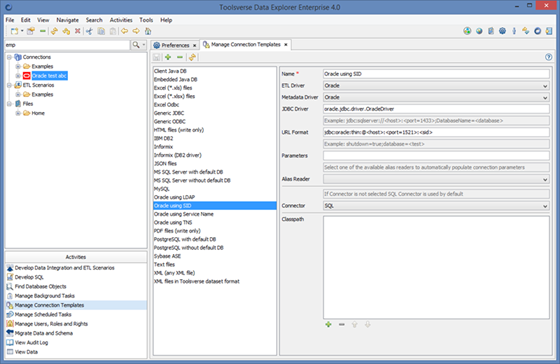Click the magnifier search button

click(x=136, y=45)
